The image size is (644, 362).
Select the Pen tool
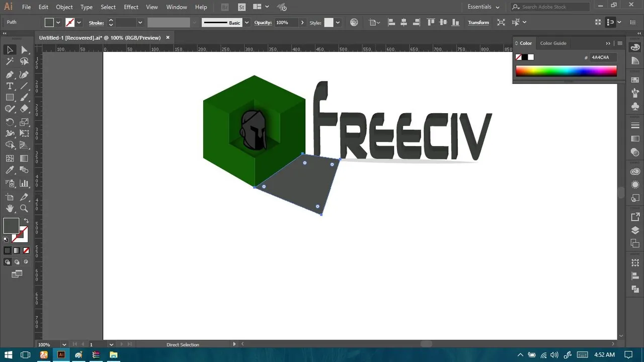10,74
